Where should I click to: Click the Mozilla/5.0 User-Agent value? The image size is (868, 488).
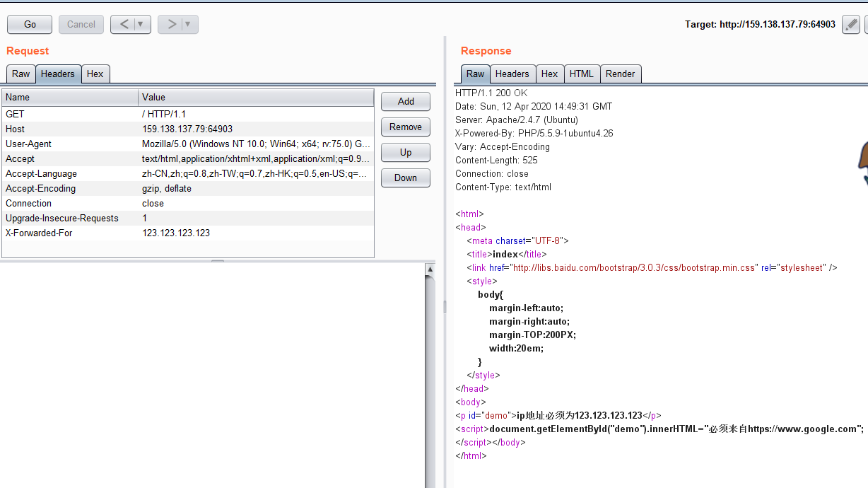coord(256,144)
